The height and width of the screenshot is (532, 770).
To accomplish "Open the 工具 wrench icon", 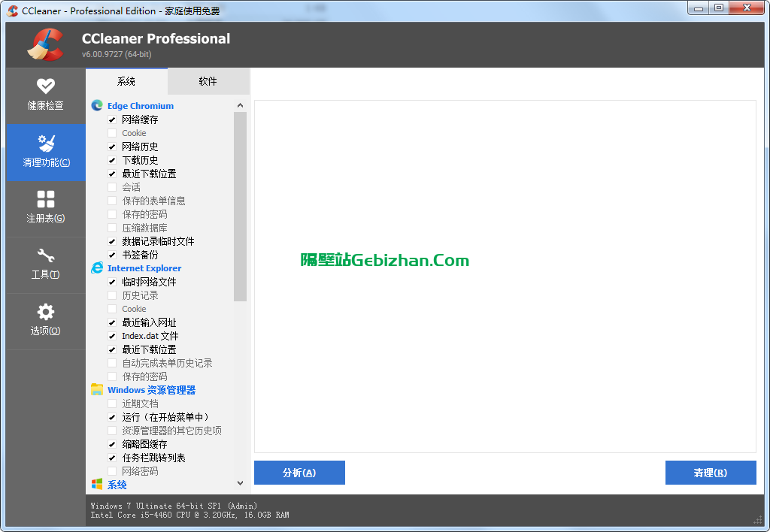I will (x=46, y=255).
